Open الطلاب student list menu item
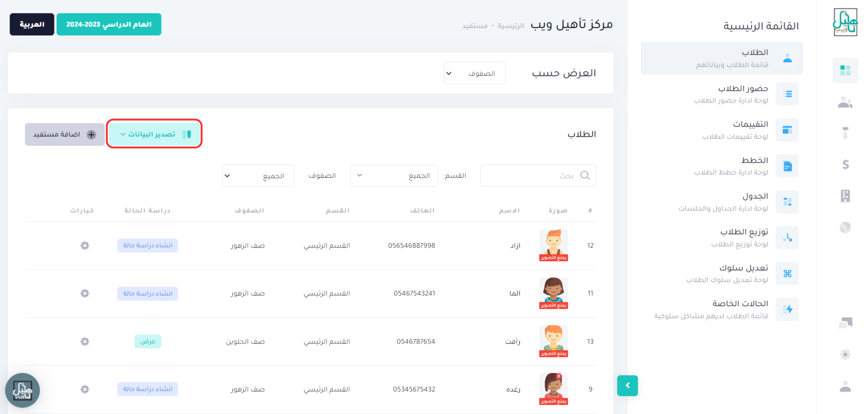This screenshot has height=414, width=868. tap(722, 58)
